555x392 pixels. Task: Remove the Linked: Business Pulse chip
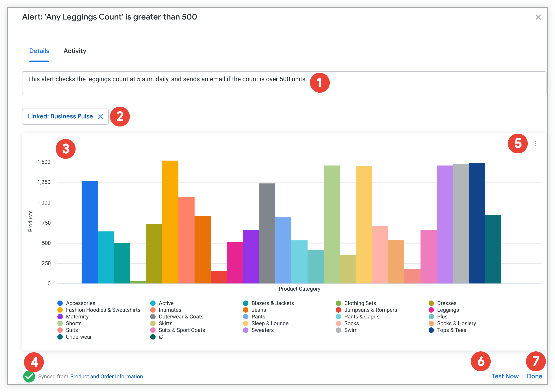point(101,117)
